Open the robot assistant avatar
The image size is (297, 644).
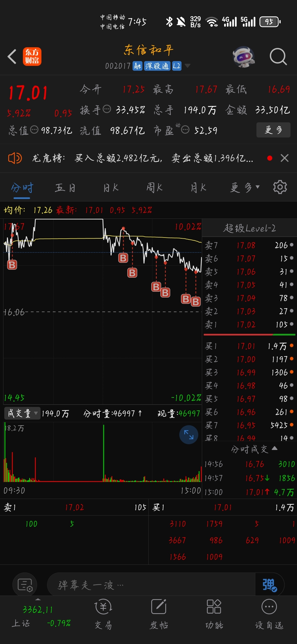(244, 57)
